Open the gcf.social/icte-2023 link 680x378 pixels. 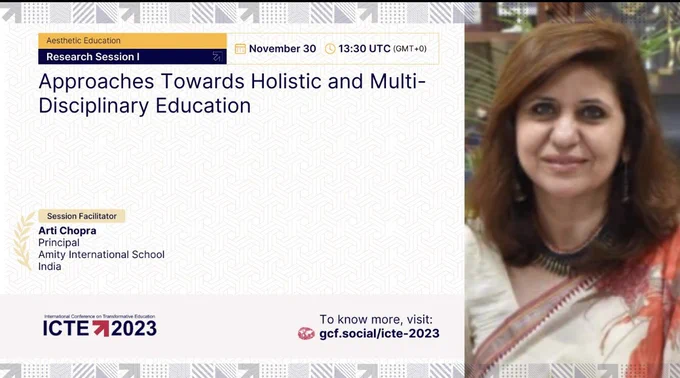(379, 333)
